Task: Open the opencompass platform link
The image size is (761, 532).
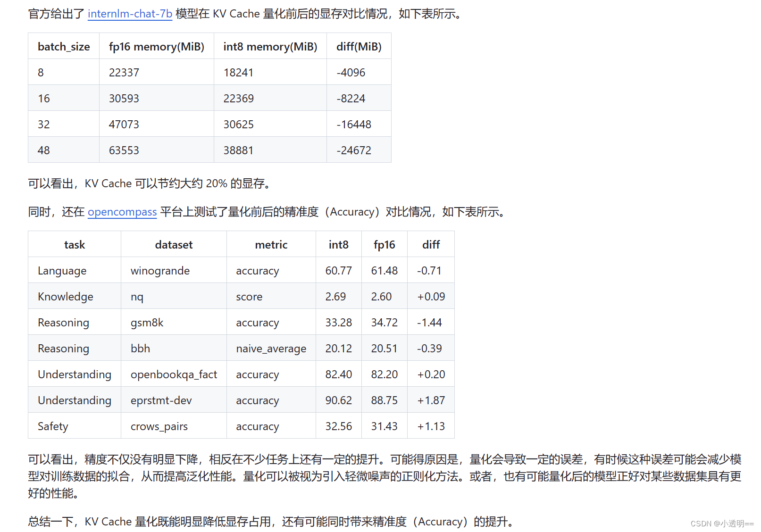Action: pos(122,212)
